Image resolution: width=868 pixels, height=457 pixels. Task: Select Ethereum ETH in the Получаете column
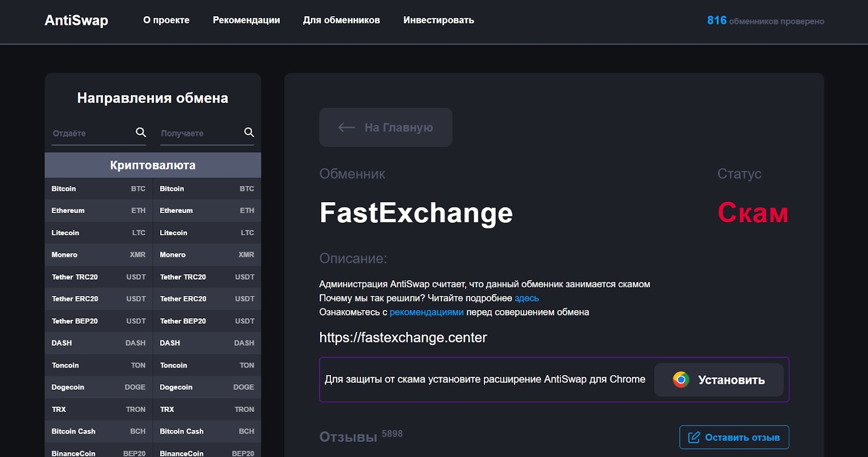[x=207, y=210]
